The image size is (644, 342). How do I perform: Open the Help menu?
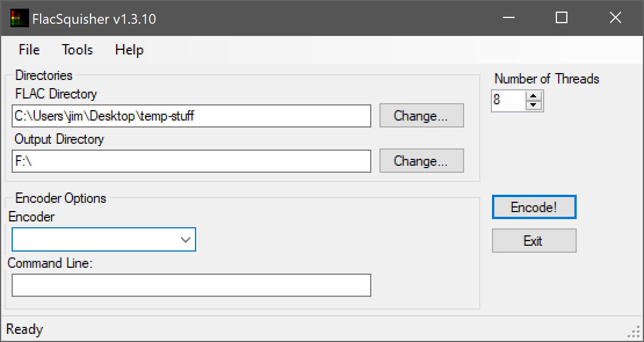[x=129, y=50]
